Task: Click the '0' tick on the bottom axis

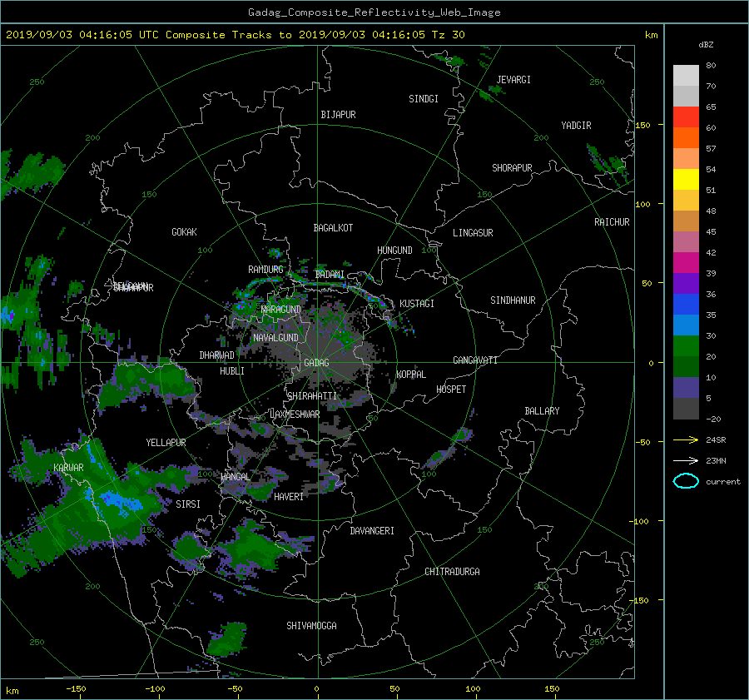Action: [316, 689]
